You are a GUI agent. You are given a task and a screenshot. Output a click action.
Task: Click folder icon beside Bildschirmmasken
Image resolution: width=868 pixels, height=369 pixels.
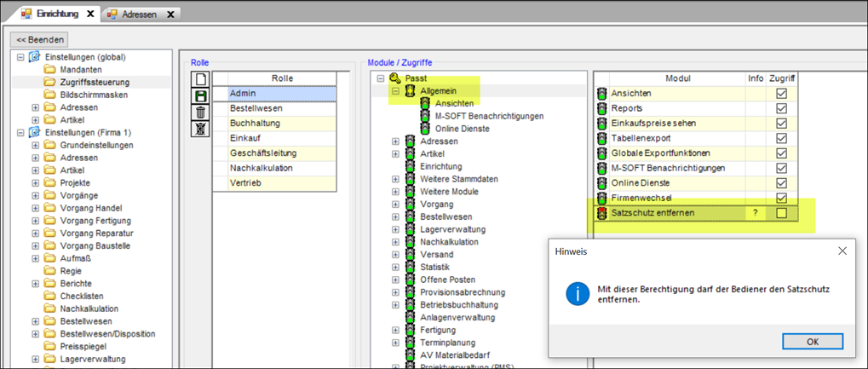[49, 95]
